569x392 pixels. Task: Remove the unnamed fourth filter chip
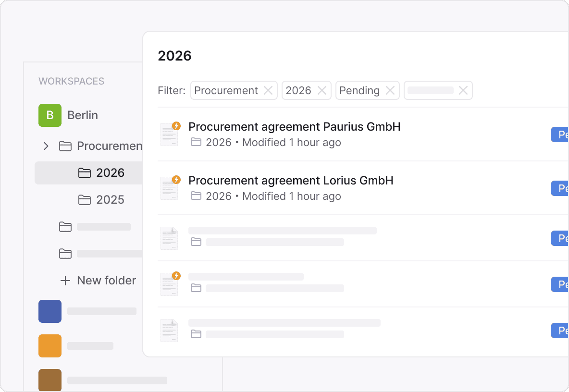tap(463, 90)
